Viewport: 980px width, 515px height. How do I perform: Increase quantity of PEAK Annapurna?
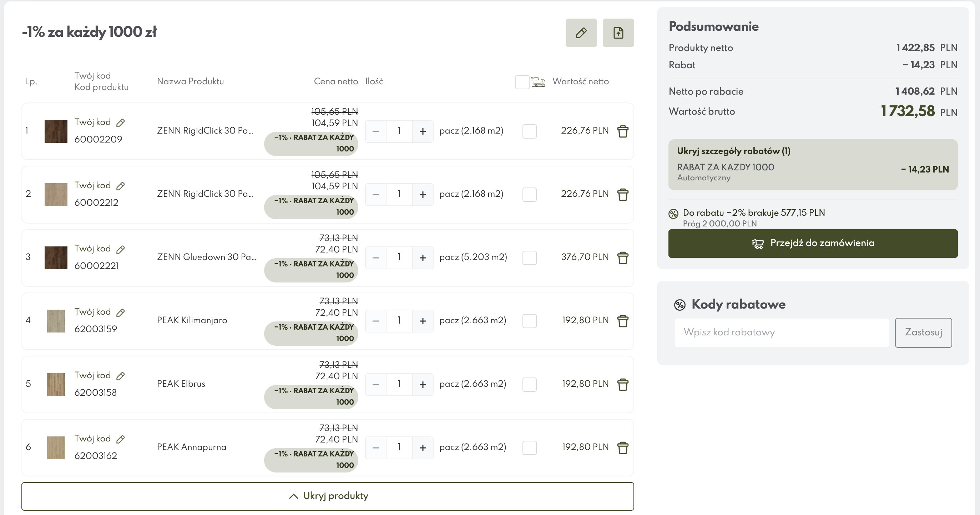[x=423, y=447]
